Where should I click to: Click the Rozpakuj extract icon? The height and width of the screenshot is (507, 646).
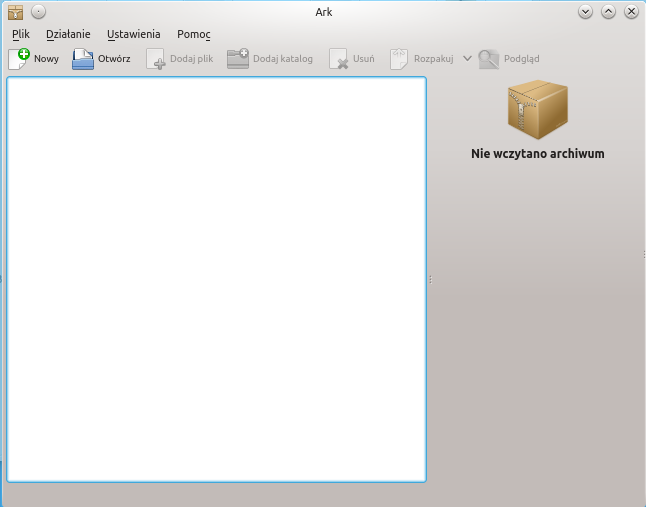tap(399, 59)
